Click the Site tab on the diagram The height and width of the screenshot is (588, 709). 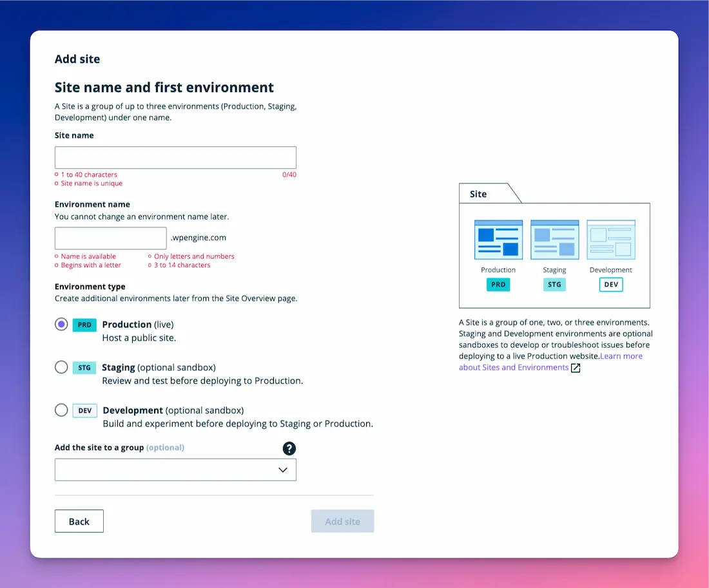478,193
